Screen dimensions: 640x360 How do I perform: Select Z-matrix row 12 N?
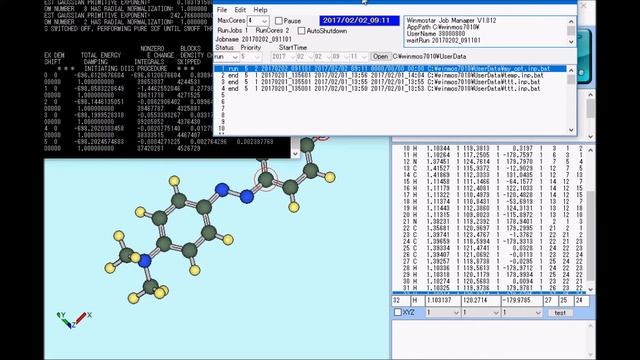pyautogui.click(x=490, y=162)
